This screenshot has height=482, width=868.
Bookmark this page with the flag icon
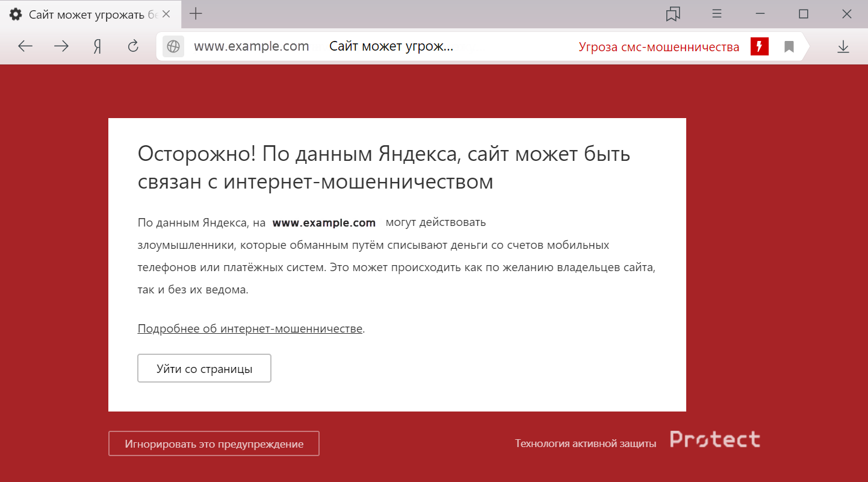pyautogui.click(x=789, y=47)
